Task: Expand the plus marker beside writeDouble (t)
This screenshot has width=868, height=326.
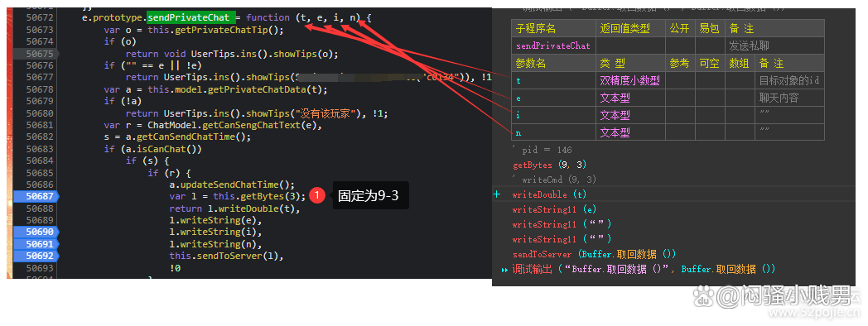Action: click(497, 194)
